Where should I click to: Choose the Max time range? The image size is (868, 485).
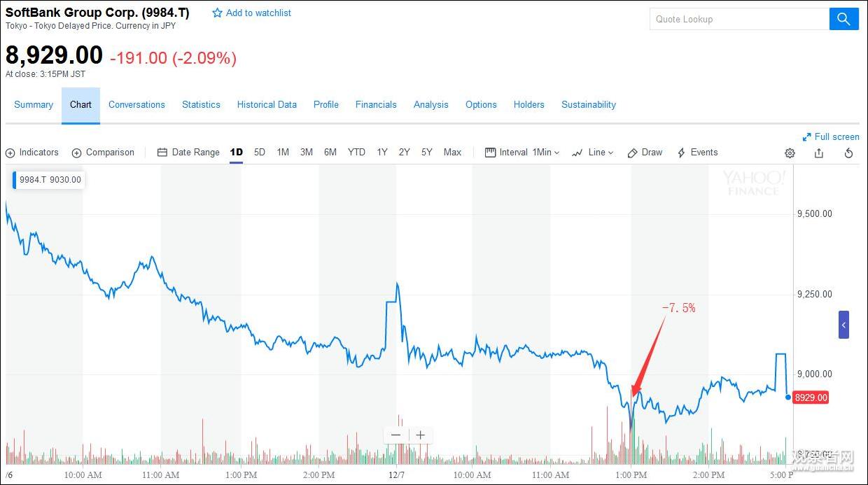tap(452, 153)
